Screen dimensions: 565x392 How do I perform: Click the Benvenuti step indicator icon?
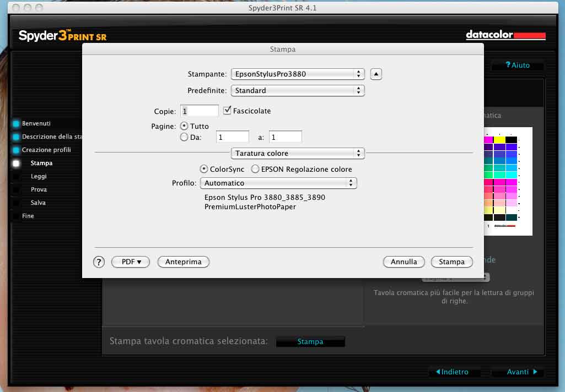(16, 124)
